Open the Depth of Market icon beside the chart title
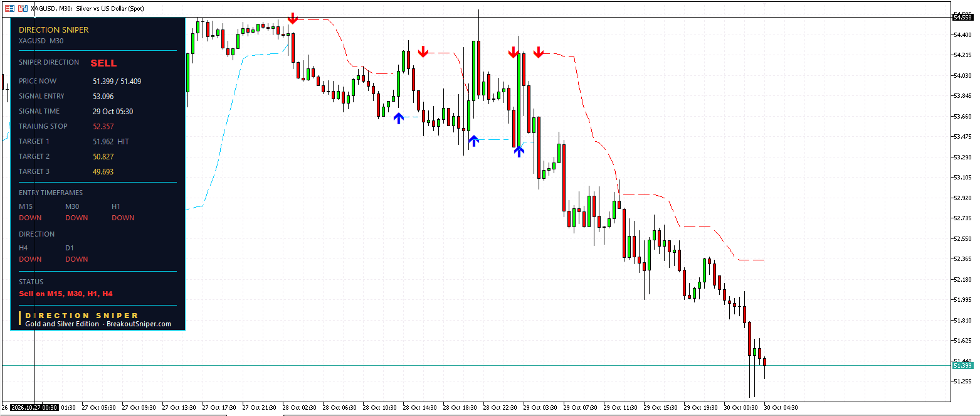This screenshot has width=980, height=416. pyautogui.click(x=9, y=9)
